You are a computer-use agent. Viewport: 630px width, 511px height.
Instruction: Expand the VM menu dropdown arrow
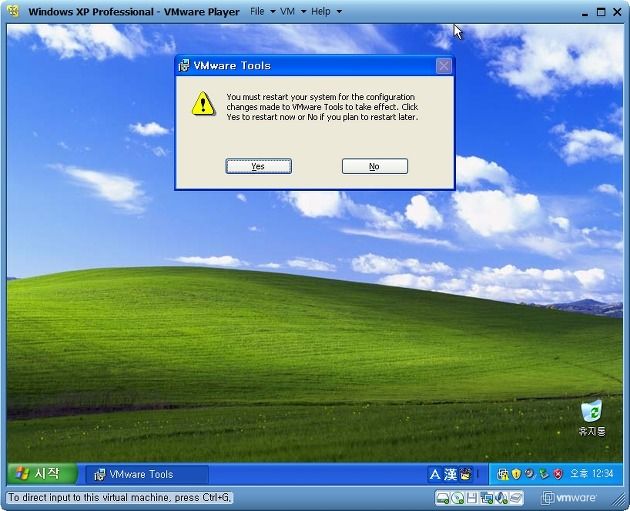[x=303, y=12]
